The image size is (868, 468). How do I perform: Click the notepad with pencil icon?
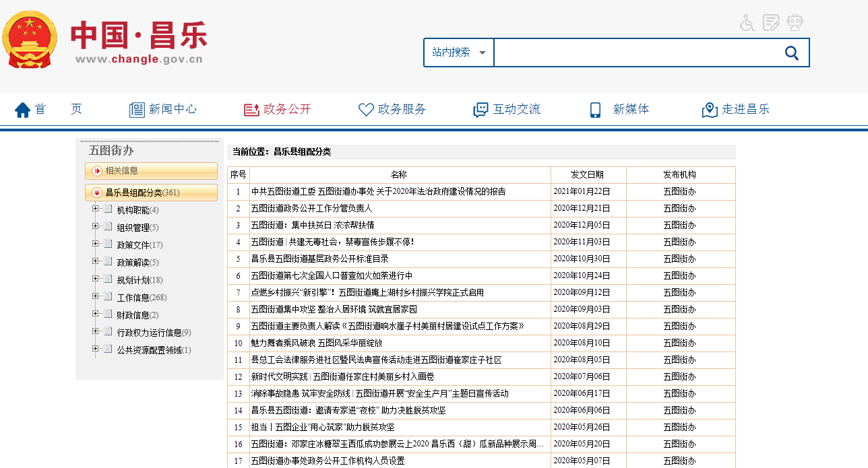771,23
